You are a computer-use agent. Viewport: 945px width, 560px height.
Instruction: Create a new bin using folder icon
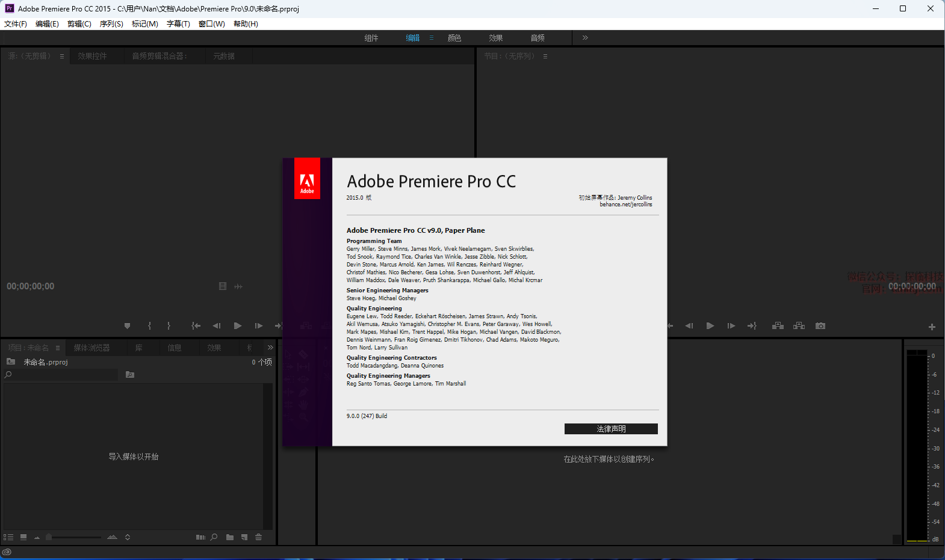tap(230, 537)
